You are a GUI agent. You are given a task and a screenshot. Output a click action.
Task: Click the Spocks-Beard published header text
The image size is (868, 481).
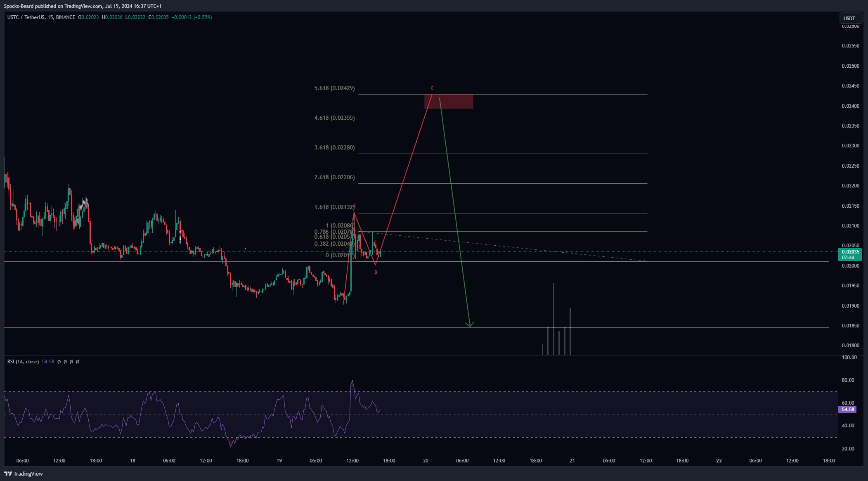83,6
